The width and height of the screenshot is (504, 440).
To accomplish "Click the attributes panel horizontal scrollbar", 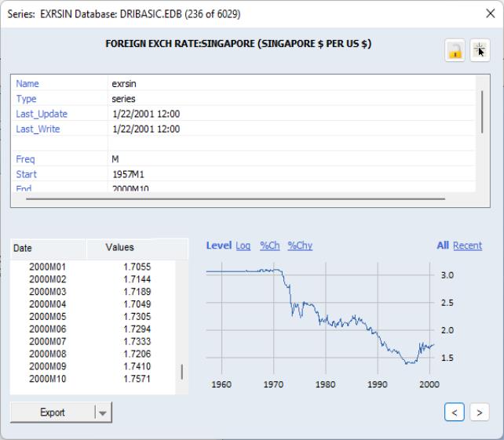I will 236,199.
